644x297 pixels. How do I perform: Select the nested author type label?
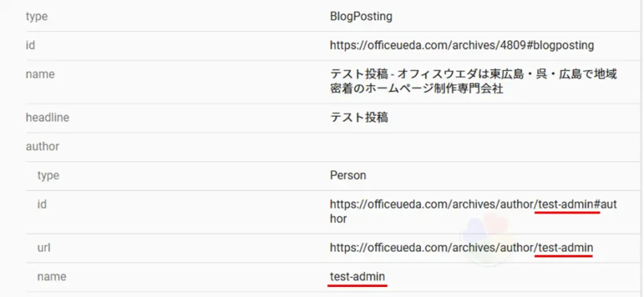(48, 176)
